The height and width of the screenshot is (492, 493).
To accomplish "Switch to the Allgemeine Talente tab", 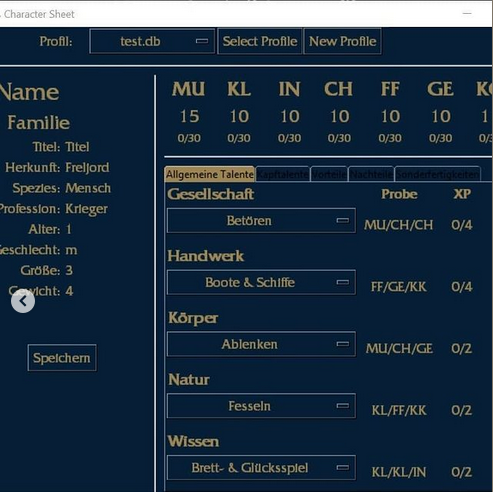I will [210, 174].
